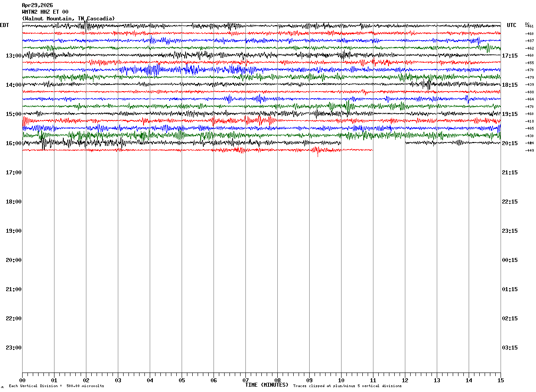Click the 01:15 UTC time label

tap(510, 289)
